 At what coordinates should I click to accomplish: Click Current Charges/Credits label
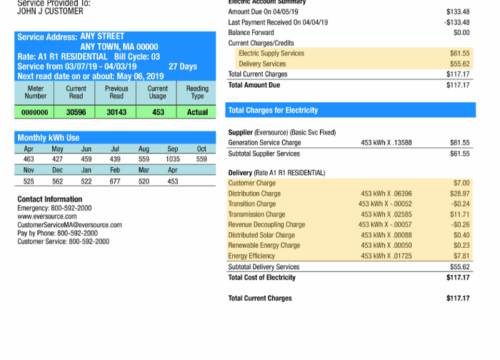coord(261,43)
